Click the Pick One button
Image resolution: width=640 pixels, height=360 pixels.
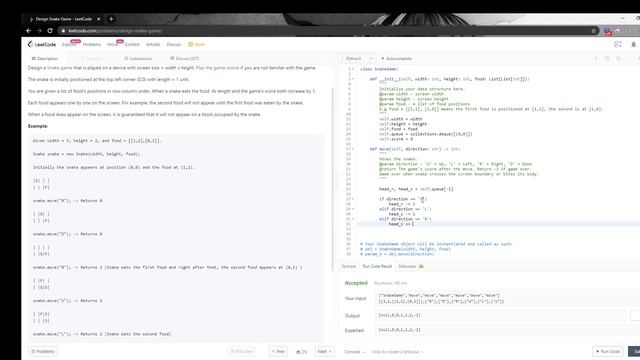pyautogui.click(x=242, y=351)
